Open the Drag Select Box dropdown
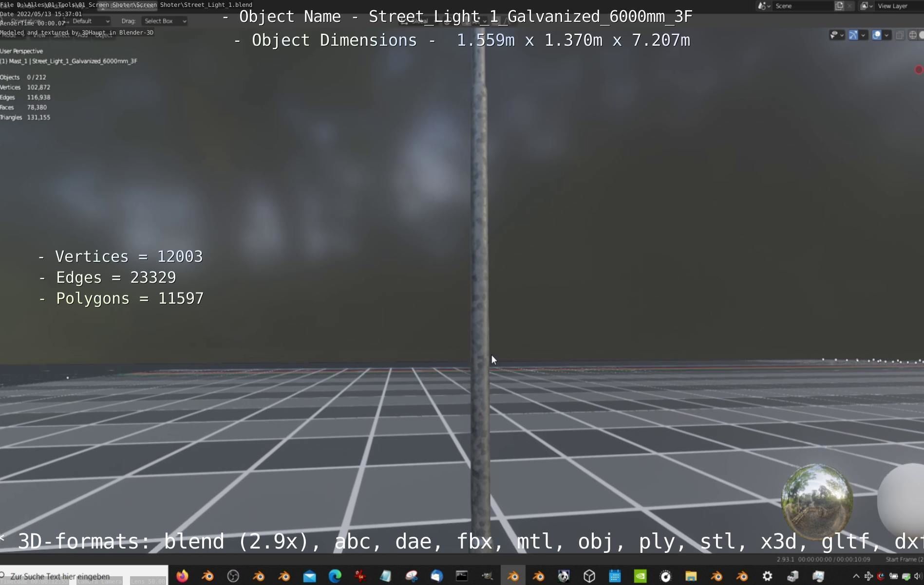This screenshot has height=585, width=924. [x=165, y=21]
